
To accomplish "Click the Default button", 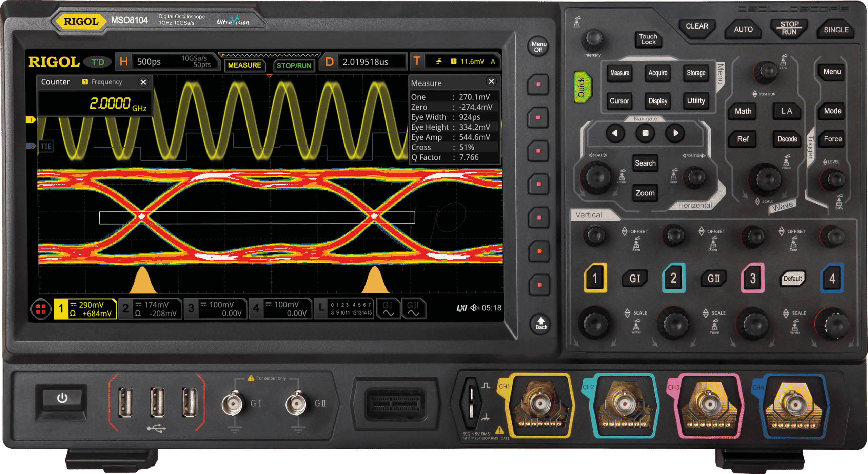I will point(792,279).
